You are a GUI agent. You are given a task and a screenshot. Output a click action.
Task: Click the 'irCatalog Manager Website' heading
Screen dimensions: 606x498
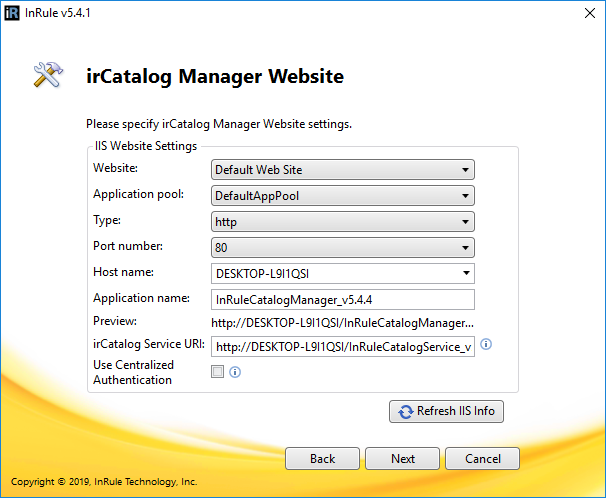(215, 76)
